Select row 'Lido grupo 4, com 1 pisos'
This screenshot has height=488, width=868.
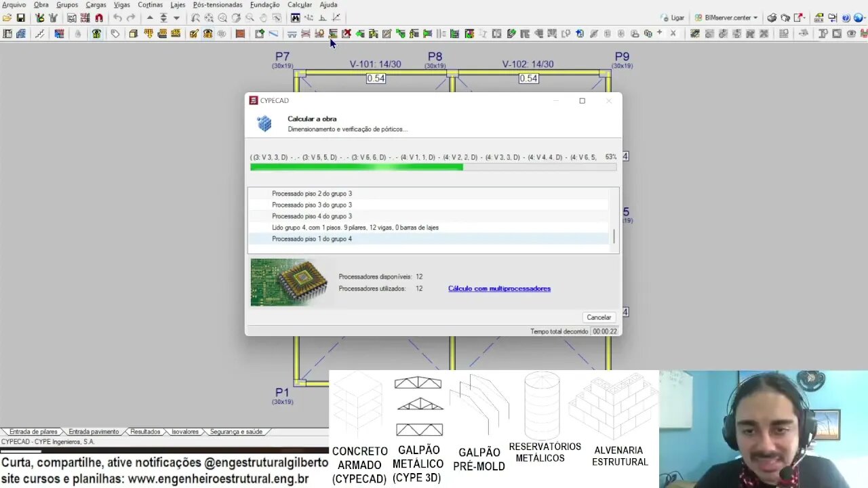click(428, 228)
